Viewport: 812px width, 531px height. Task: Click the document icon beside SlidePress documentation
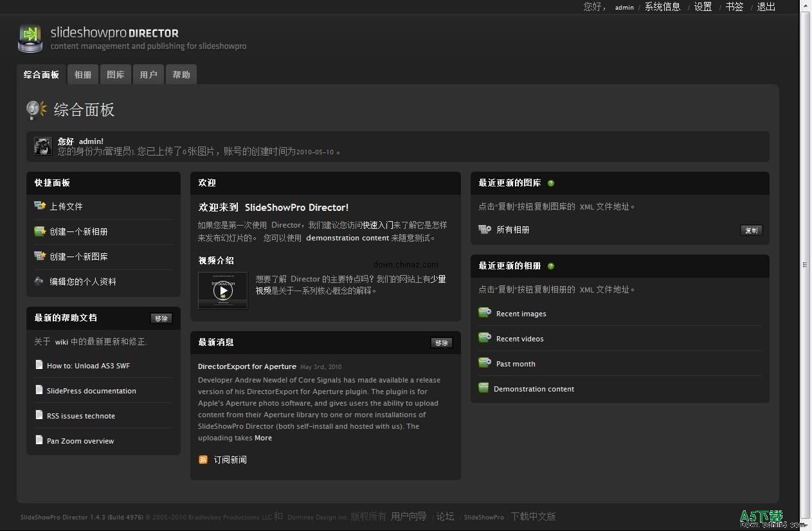39,390
